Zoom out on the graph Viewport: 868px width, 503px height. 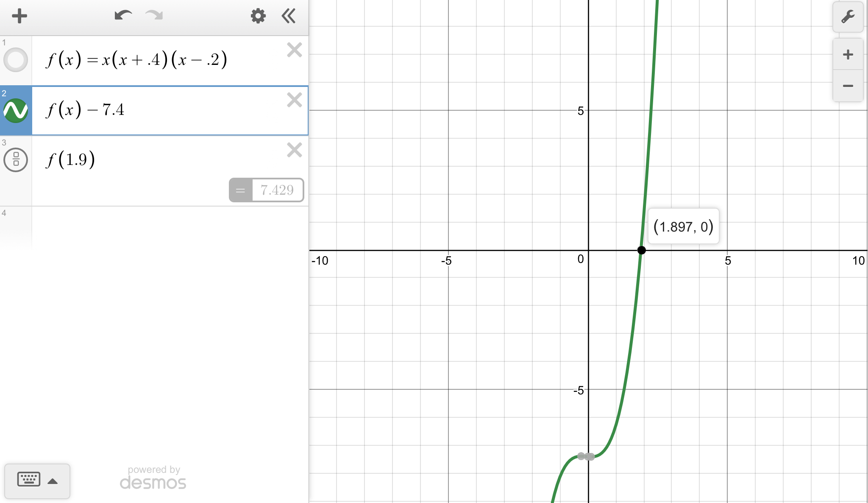(848, 86)
